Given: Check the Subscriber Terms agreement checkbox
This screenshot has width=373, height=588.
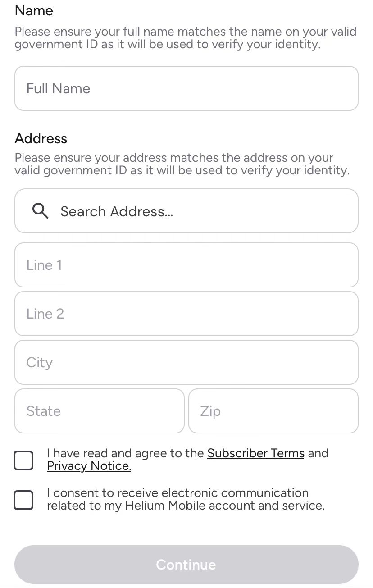Looking at the screenshot, I should click(x=23, y=460).
